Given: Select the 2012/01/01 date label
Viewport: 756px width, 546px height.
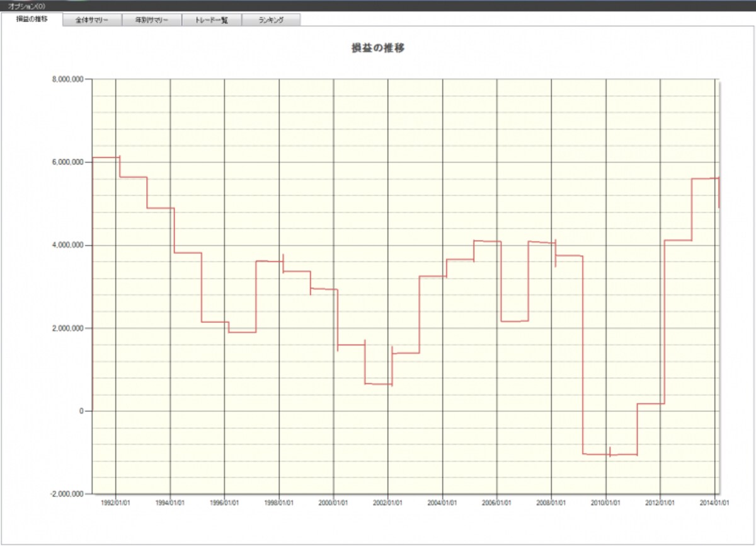Looking at the screenshot, I should coord(660,503).
